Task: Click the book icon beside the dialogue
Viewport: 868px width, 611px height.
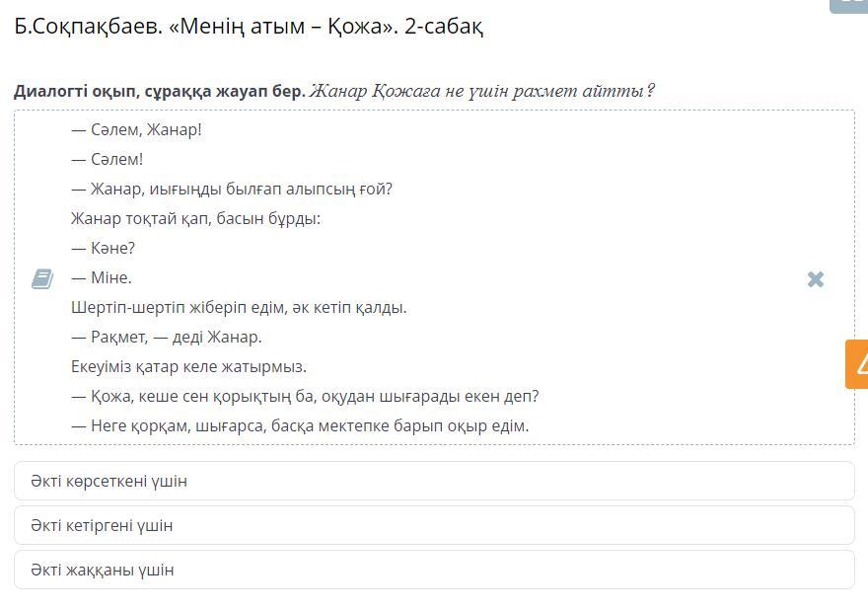Action: [42, 279]
